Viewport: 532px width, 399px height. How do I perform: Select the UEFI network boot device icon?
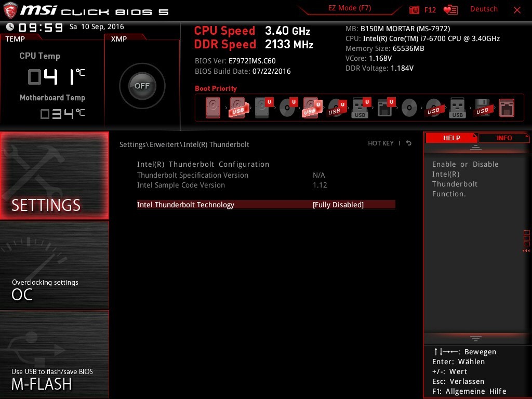pos(386,108)
